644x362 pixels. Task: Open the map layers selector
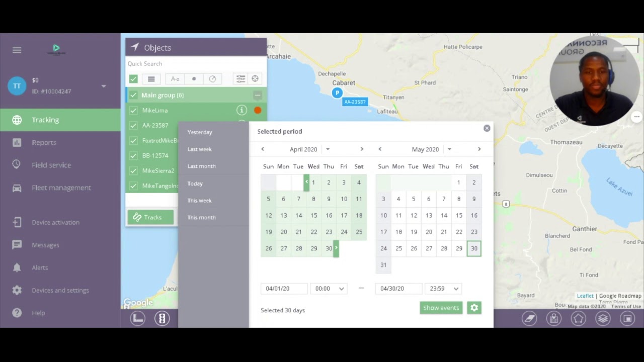[603, 318]
